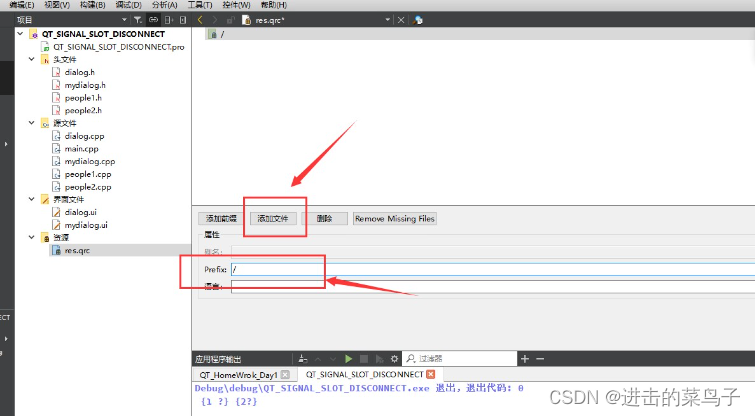Click the split panel icon in project toolbar
This screenshot has width=755, height=416.
pos(169,20)
